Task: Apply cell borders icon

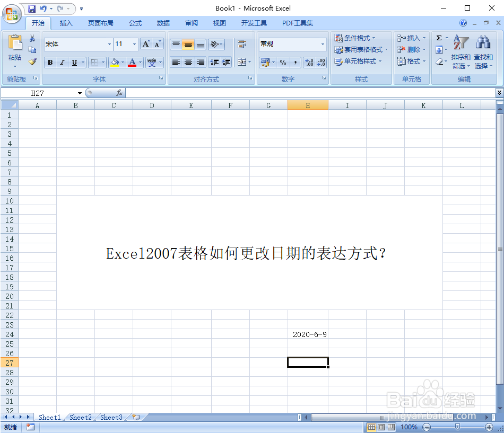Action: (x=94, y=63)
